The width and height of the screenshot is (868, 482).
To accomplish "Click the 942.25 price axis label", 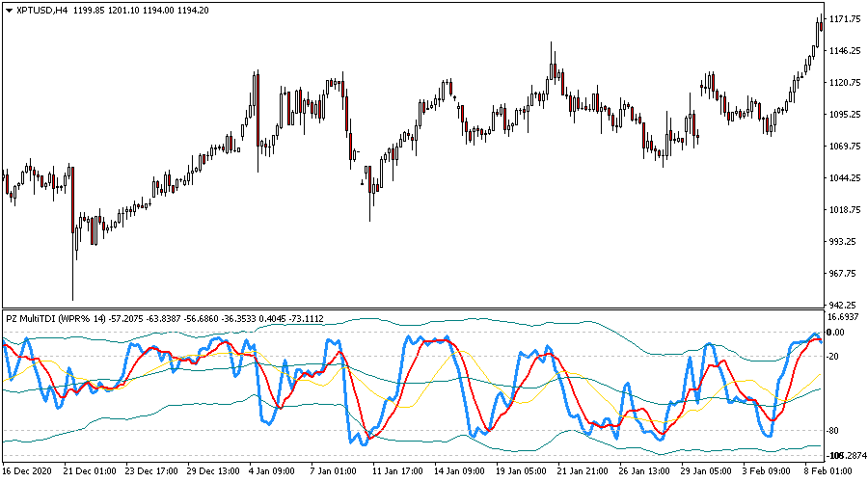I will coord(845,305).
